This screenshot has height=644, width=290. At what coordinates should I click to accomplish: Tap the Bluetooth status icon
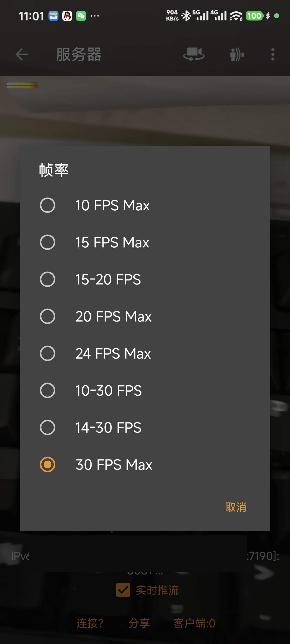[186, 16]
